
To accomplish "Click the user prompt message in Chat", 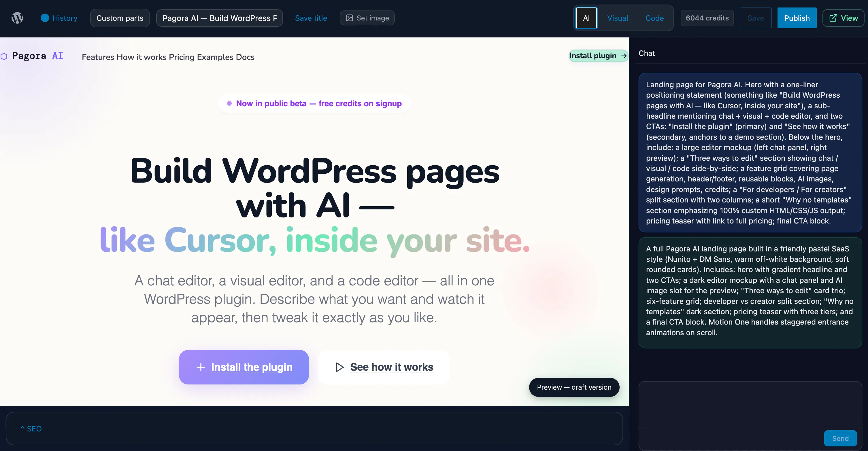I will [x=750, y=153].
